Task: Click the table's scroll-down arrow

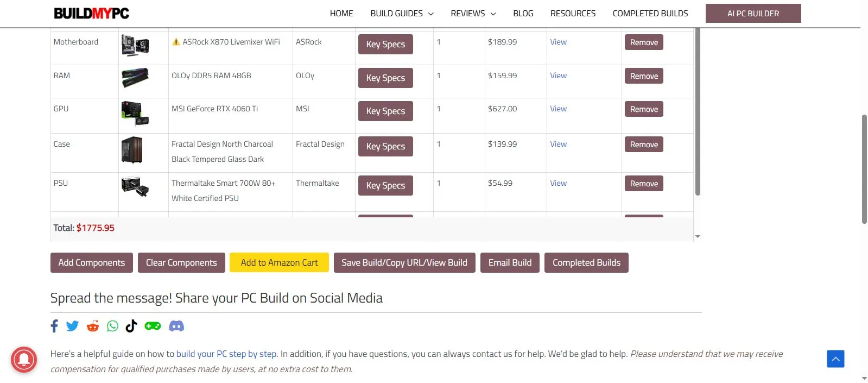Action: point(698,237)
